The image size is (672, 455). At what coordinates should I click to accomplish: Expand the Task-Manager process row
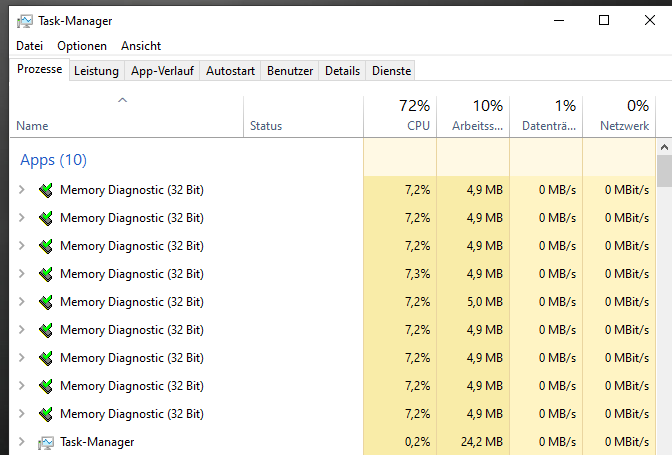pos(21,442)
